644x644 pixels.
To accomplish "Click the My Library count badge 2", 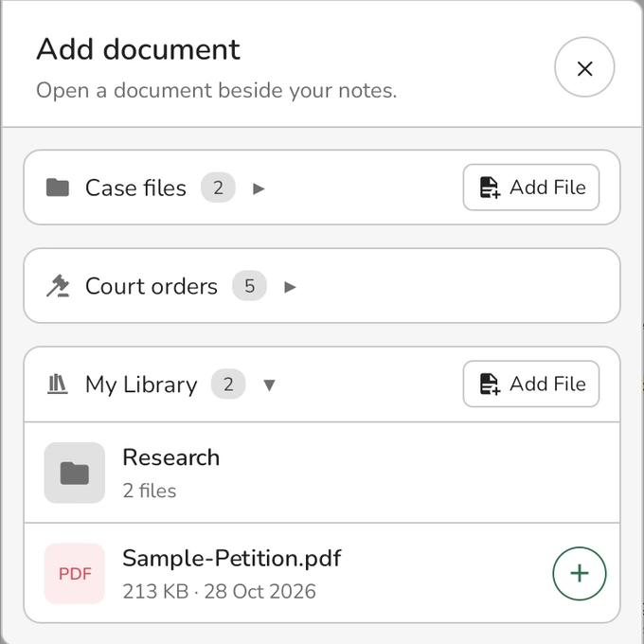I will click(x=228, y=384).
